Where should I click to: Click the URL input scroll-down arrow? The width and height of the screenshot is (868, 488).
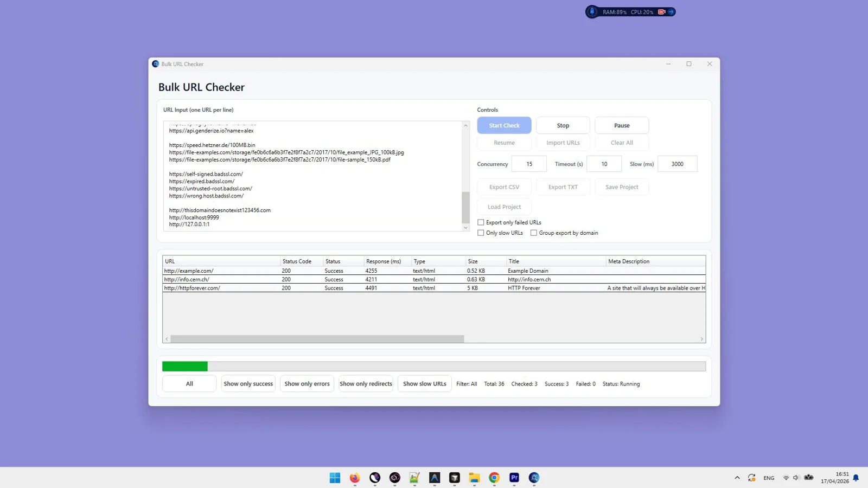click(465, 228)
